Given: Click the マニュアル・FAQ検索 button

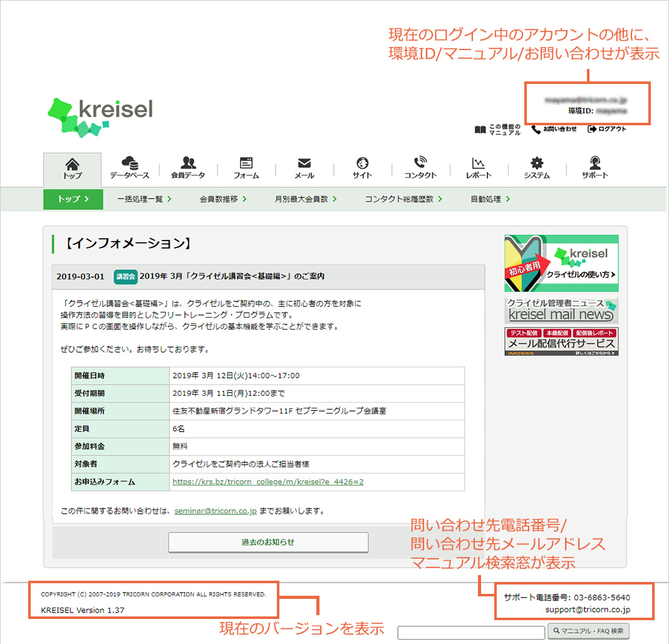Looking at the screenshot, I should click(588, 631).
